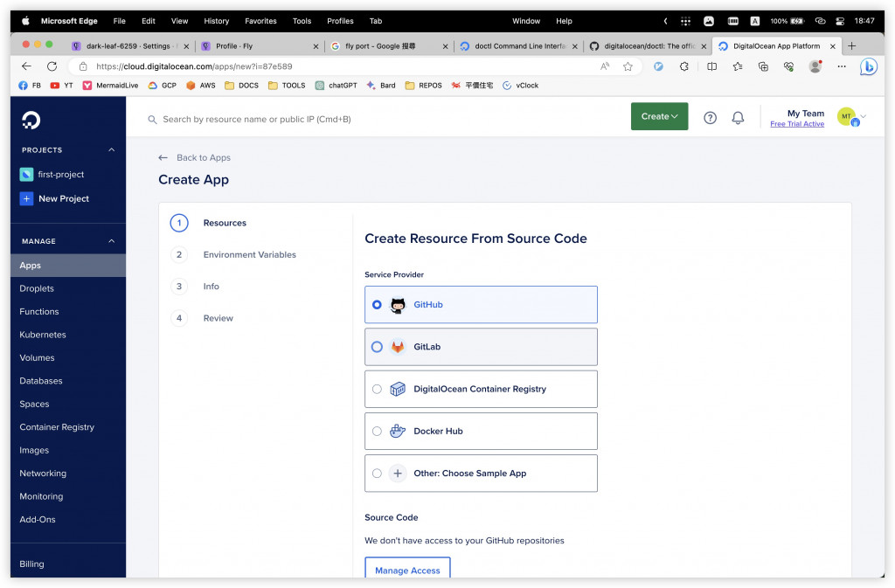Select the GitLab service provider radio
Viewport: 895px width, 588px height.
click(x=377, y=347)
